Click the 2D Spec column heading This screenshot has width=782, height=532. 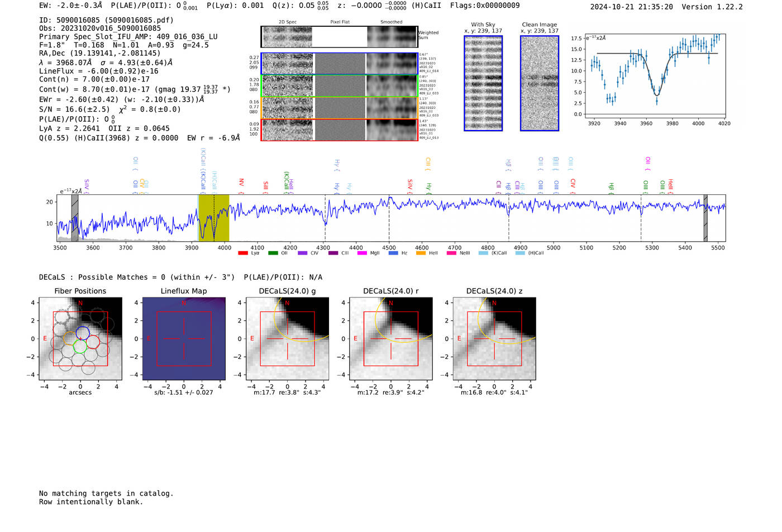288,22
